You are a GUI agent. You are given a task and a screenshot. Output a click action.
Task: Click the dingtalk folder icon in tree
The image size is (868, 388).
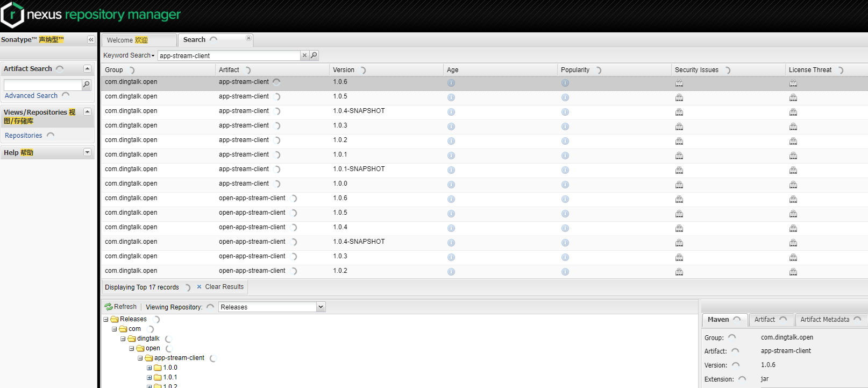[x=132, y=338]
